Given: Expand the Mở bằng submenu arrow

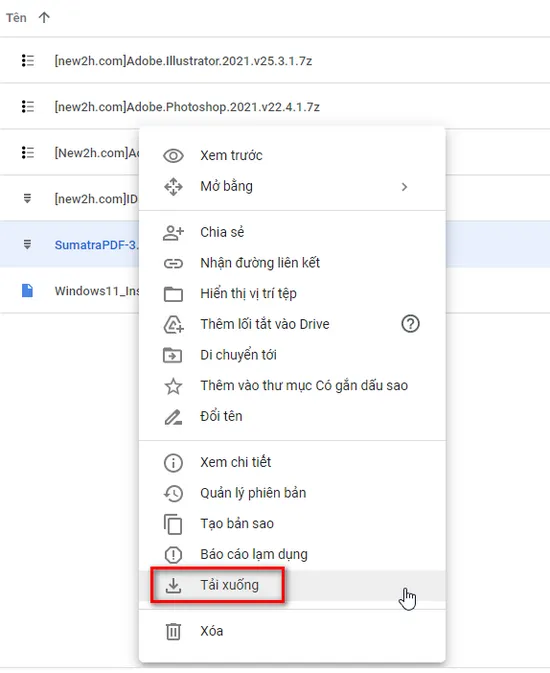Looking at the screenshot, I should click(404, 187).
